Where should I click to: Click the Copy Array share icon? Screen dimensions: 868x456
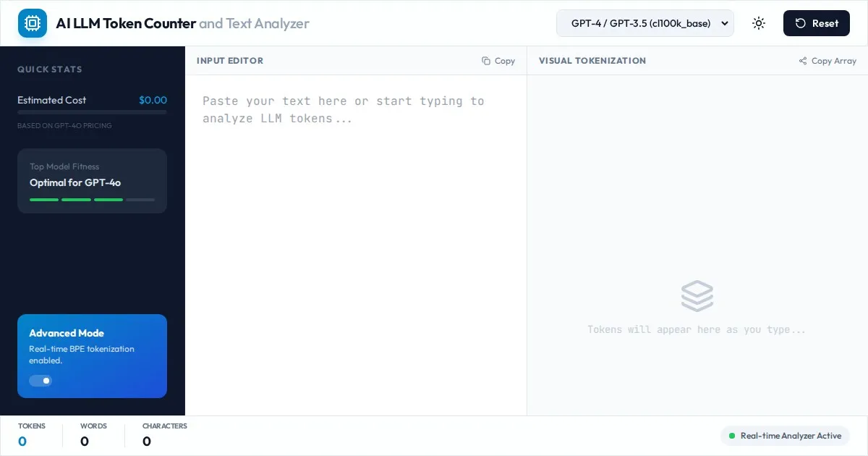tap(803, 61)
